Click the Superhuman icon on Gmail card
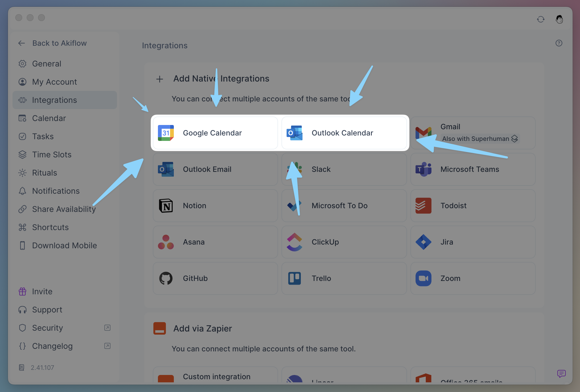 tap(515, 139)
